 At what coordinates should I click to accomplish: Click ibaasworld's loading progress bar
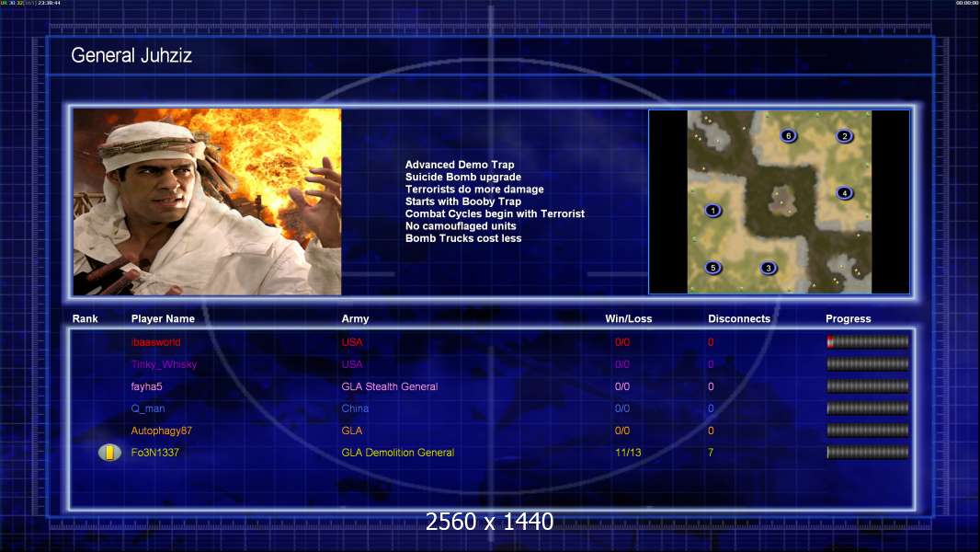[x=868, y=342]
